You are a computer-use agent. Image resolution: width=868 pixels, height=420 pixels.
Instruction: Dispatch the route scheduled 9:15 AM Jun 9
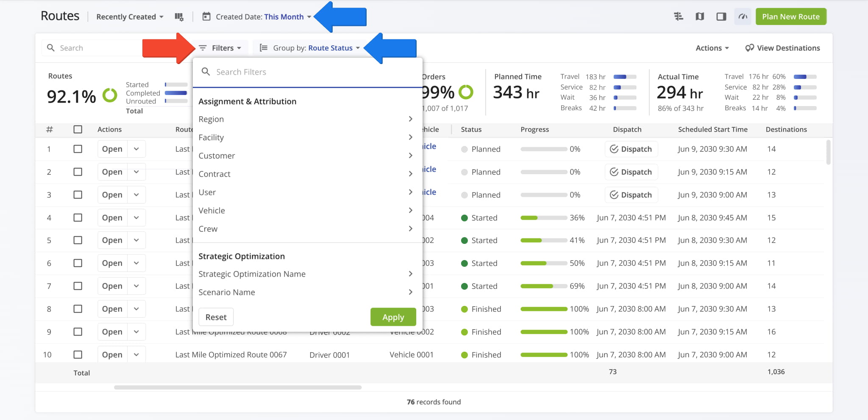click(631, 172)
